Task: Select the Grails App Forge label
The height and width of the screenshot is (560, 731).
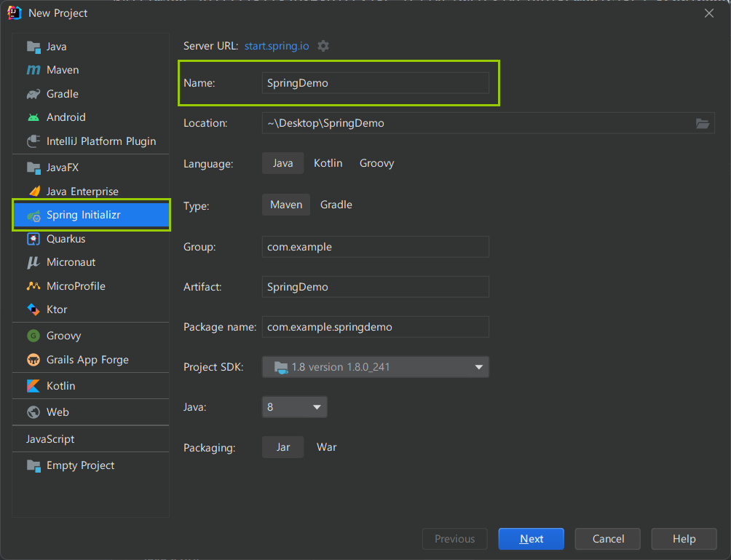Action: [87, 360]
